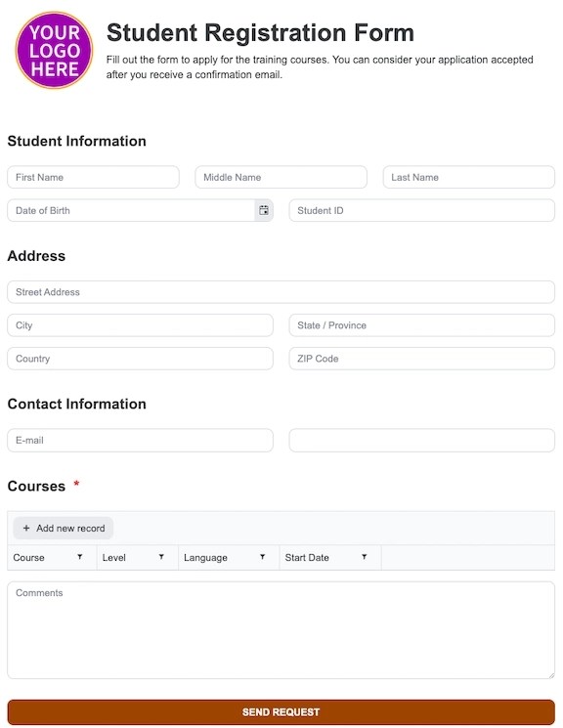Screen dimensions: 563x728
Task: Click inside the Comments text area
Action: pyautogui.click(x=281, y=630)
